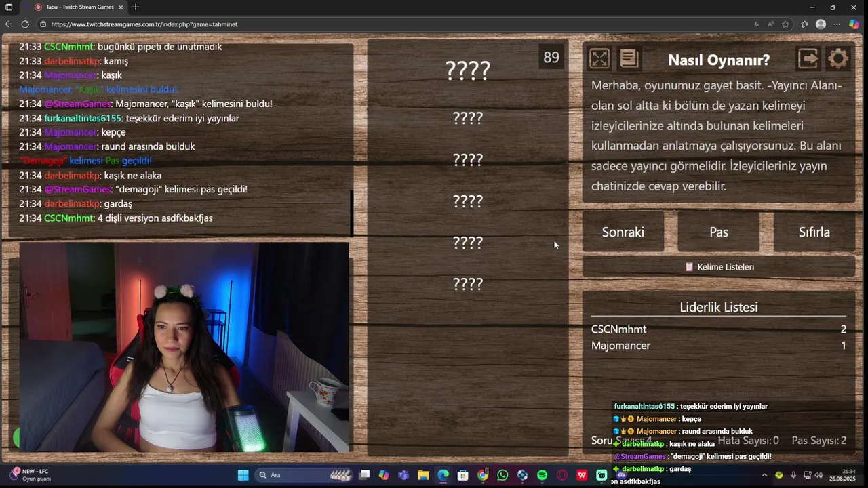Open a new browser tab
868x488 pixels.
(x=136, y=7)
